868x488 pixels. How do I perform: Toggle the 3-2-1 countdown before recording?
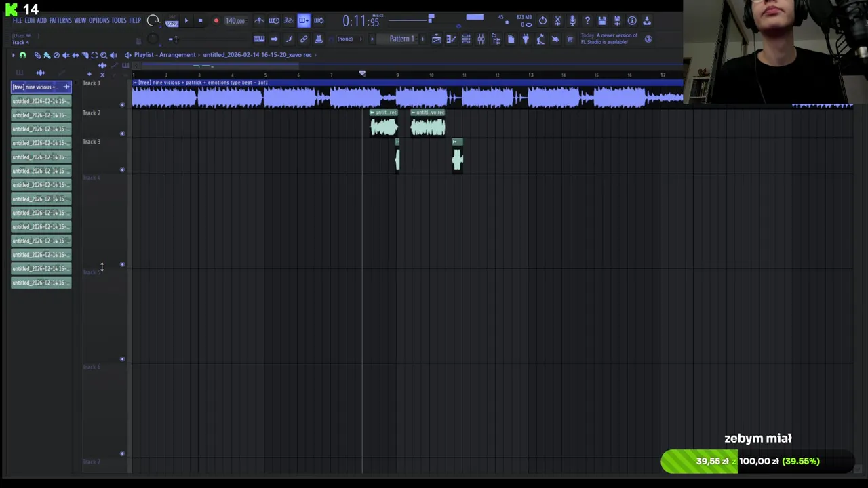point(289,21)
